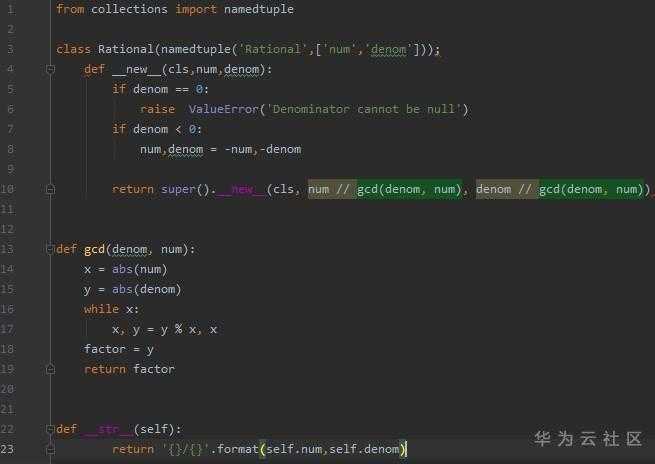Click the purple __new__ after super()
This screenshot has height=464, width=655.
click(x=241, y=189)
